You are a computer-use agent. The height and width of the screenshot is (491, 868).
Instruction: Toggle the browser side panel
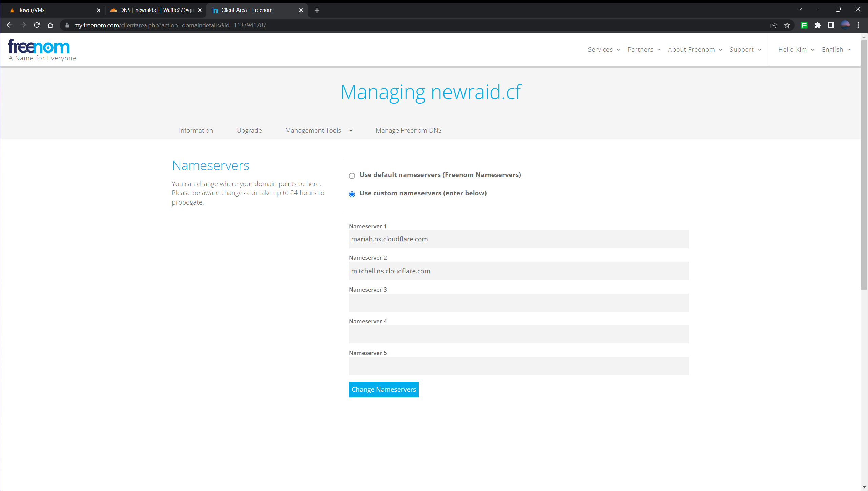(831, 25)
